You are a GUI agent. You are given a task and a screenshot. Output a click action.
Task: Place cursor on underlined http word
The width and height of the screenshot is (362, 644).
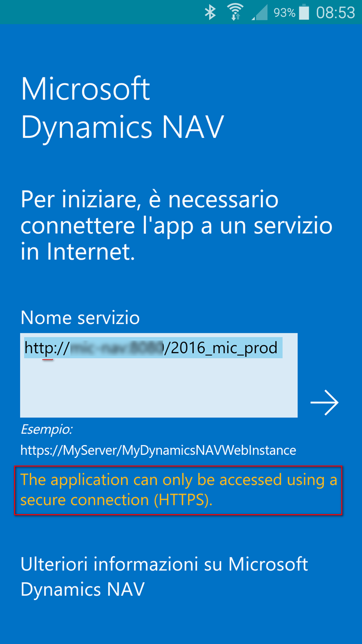click(39, 348)
